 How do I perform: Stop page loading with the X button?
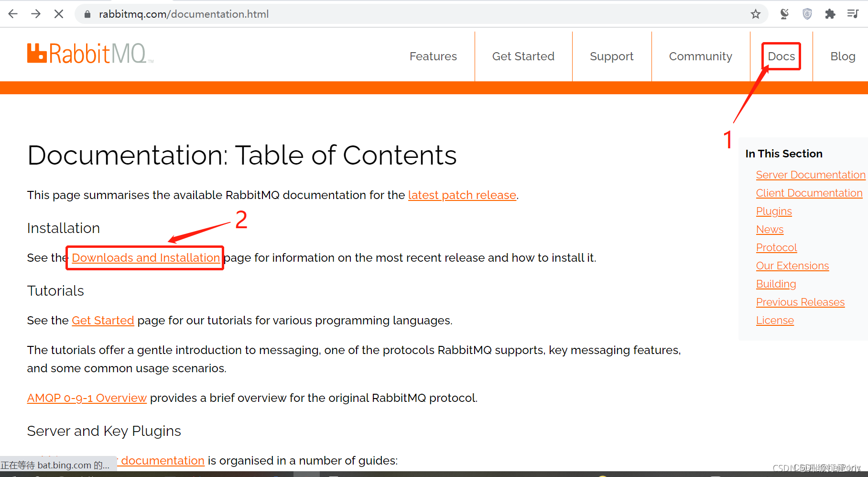[x=59, y=14]
